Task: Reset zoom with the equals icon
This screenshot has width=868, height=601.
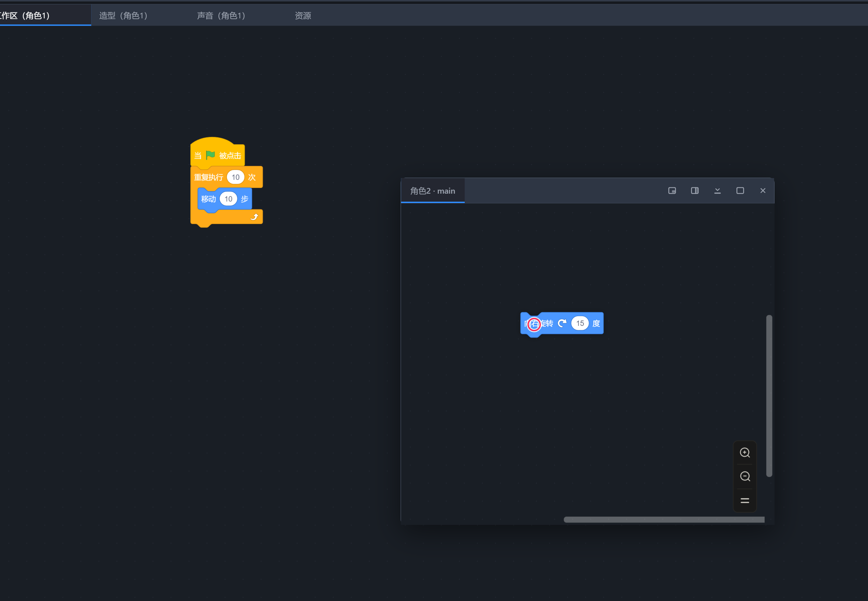Action: click(x=745, y=500)
